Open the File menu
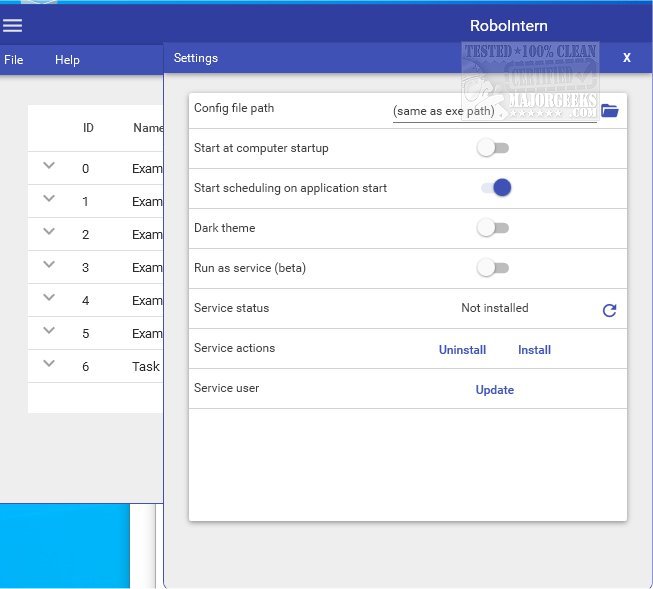The image size is (653, 589). (x=14, y=60)
